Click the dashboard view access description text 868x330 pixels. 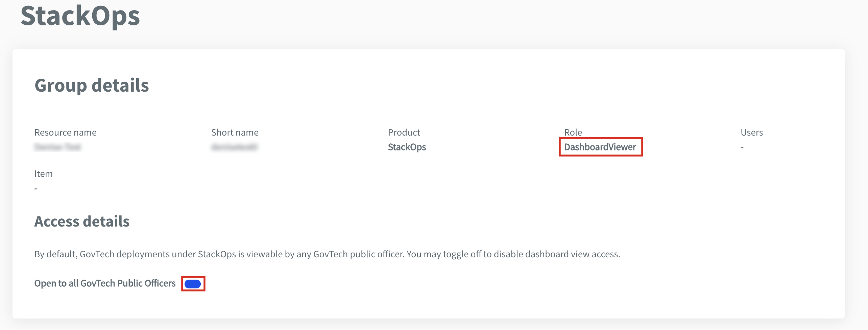pos(327,254)
